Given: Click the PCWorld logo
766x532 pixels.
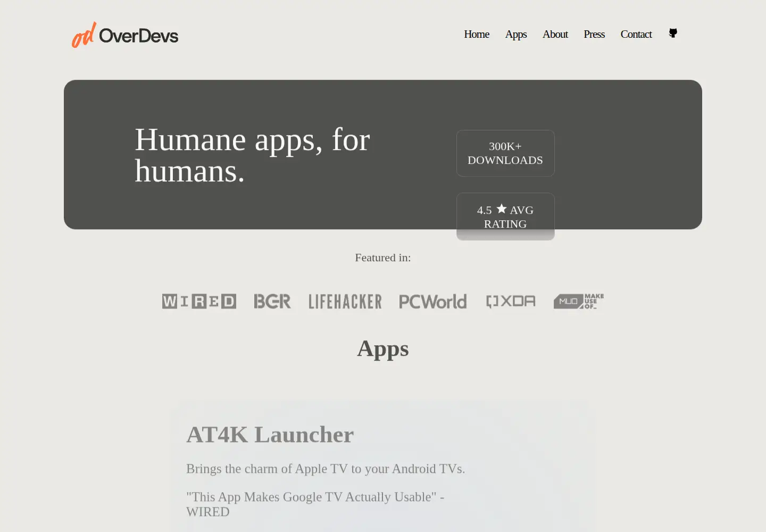Looking at the screenshot, I should point(433,302).
